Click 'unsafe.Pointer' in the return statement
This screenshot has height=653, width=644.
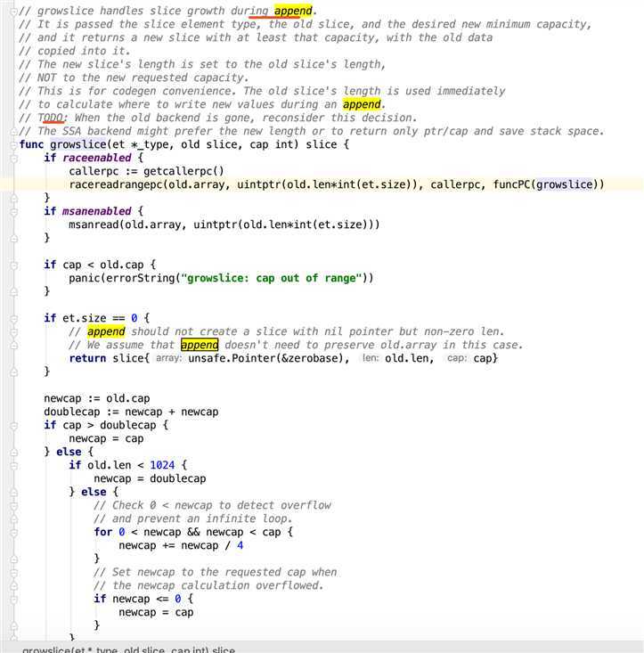coord(232,358)
